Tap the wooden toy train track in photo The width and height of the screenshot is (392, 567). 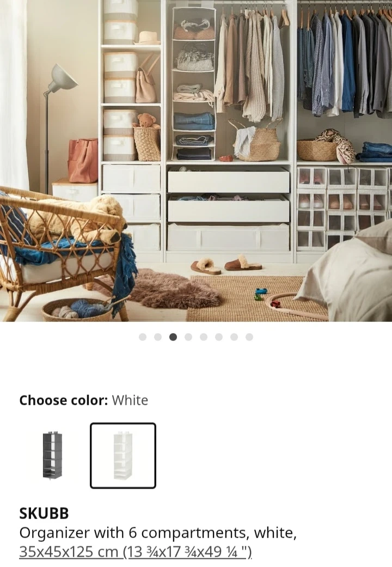click(x=297, y=306)
